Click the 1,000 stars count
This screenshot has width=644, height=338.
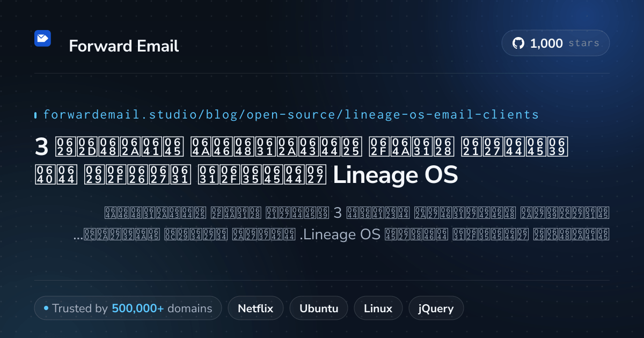point(546,43)
